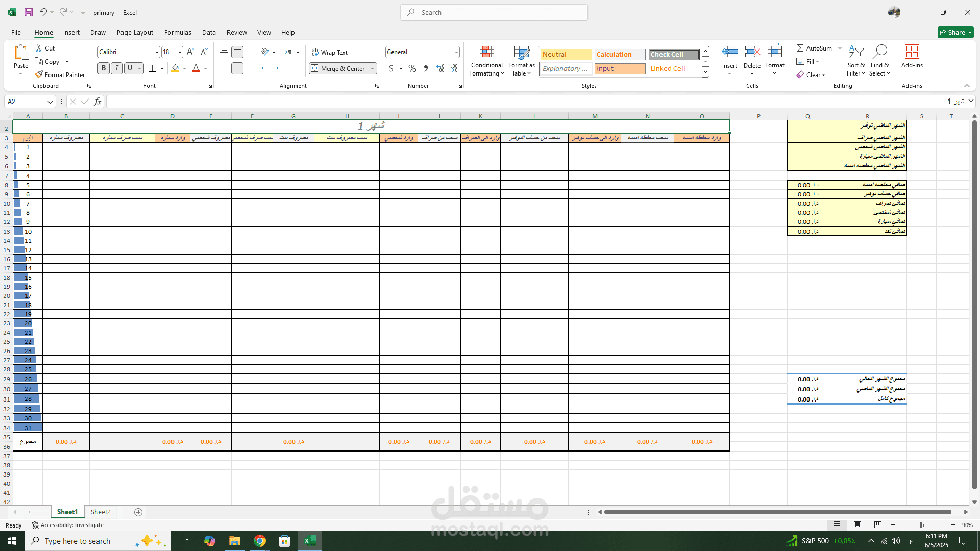980x551 pixels.
Task: Apply the Borders icon
Action: [152, 68]
